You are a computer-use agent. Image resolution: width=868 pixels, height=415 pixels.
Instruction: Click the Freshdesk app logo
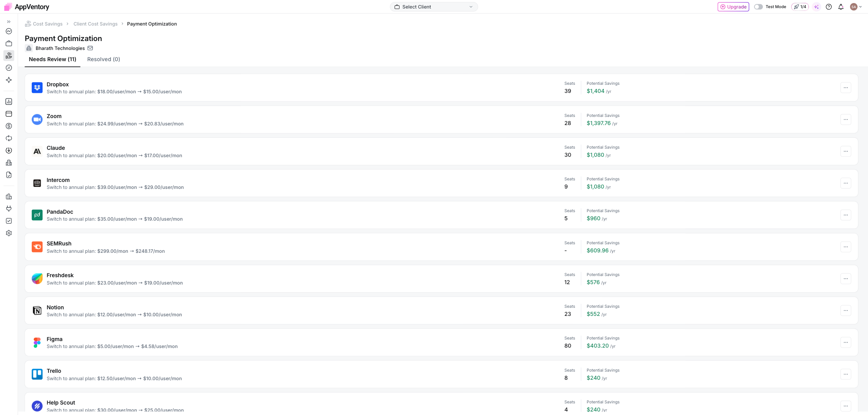pyautogui.click(x=37, y=279)
